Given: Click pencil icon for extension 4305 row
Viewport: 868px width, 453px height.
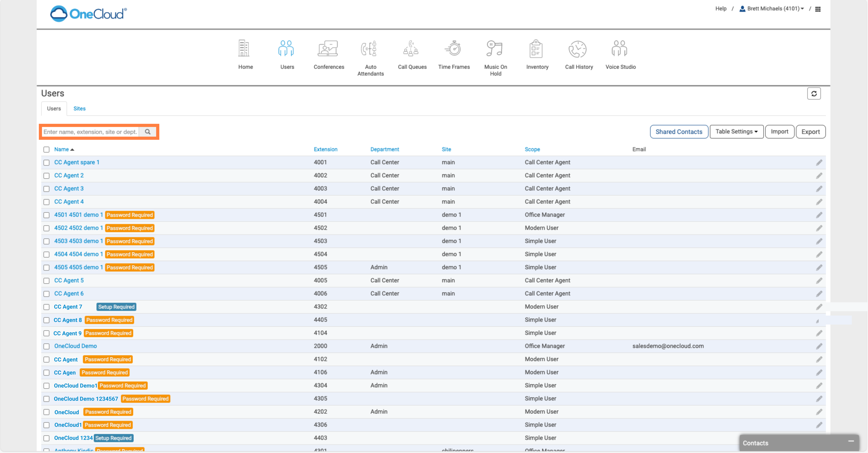Looking at the screenshot, I should click(x=819, y=399).
